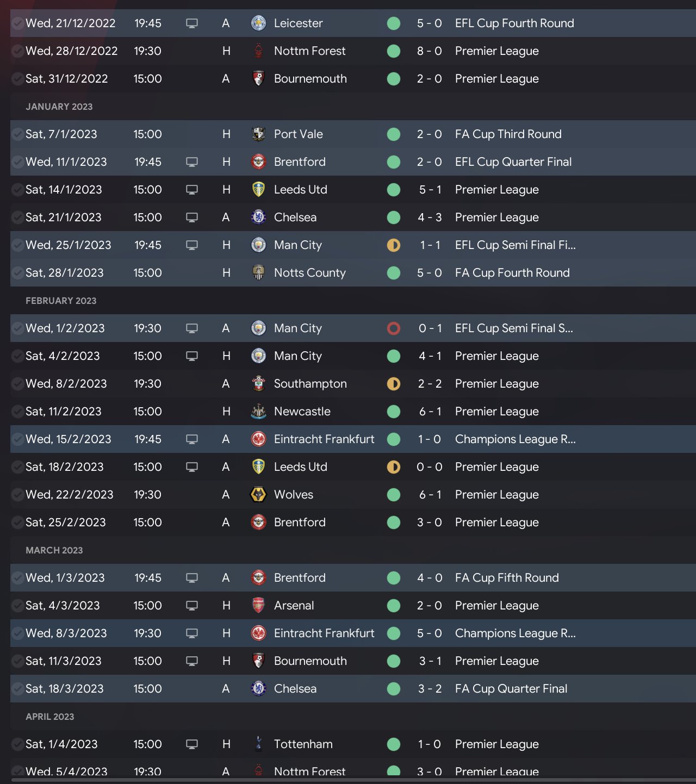Collapse the January 2023 month section

[x=59, y=107]
